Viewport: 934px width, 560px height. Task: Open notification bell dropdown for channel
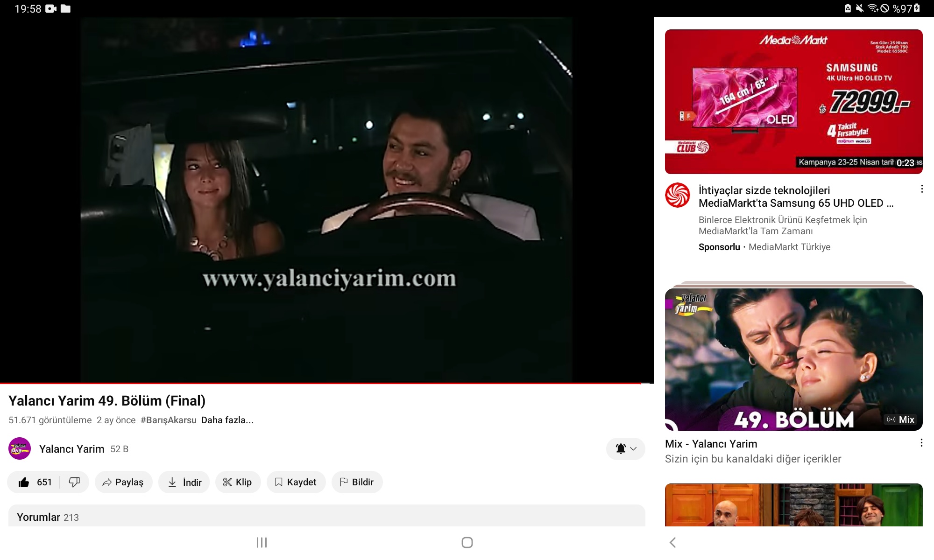[625, 449]
